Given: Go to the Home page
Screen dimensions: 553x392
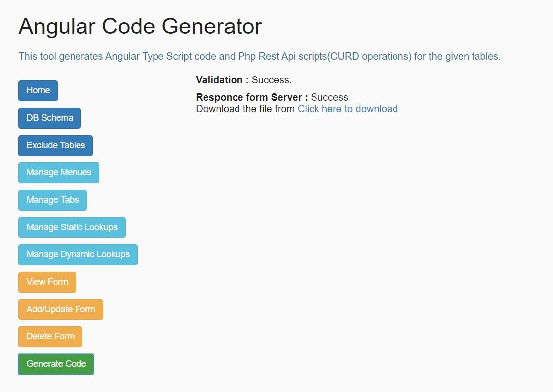Looking at the screenshot, I should click(x=38, y=90).
